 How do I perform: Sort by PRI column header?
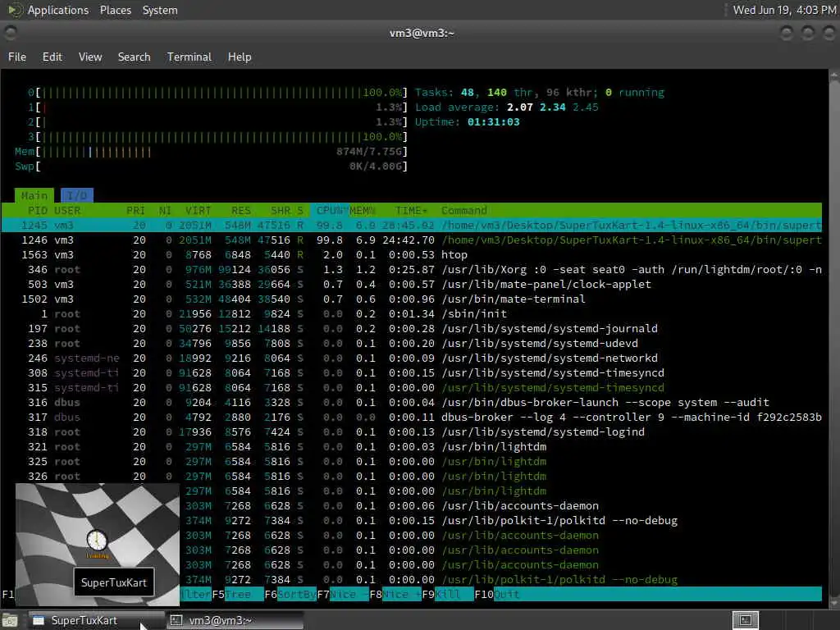pos(135,211)
